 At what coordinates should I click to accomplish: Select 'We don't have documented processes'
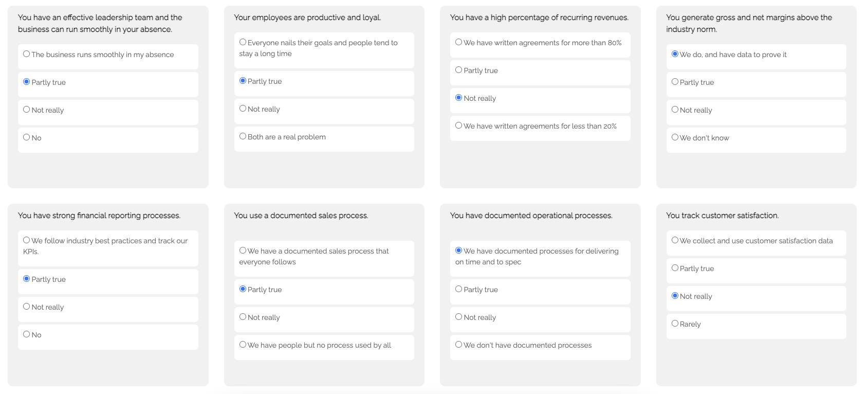pos(459,345)
